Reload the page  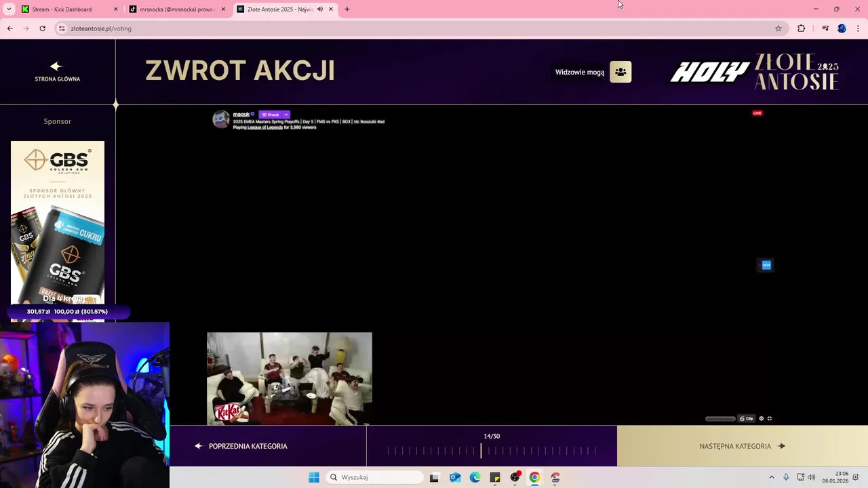(x=42, y=28)
